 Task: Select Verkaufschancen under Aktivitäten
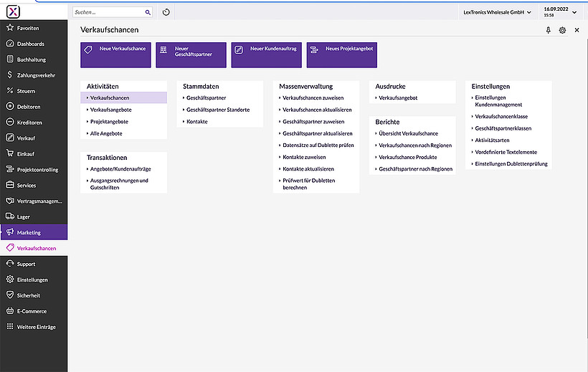pos(124,98)
